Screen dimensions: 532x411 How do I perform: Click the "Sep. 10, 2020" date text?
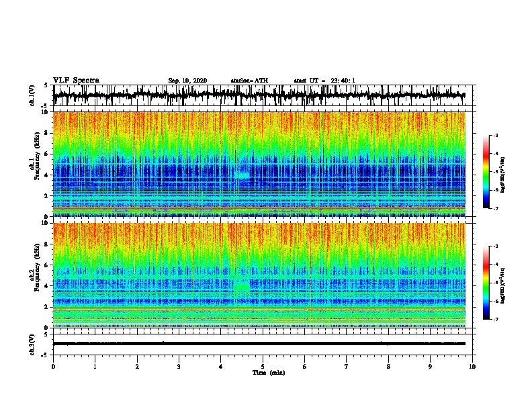click(x=187, y=81)
